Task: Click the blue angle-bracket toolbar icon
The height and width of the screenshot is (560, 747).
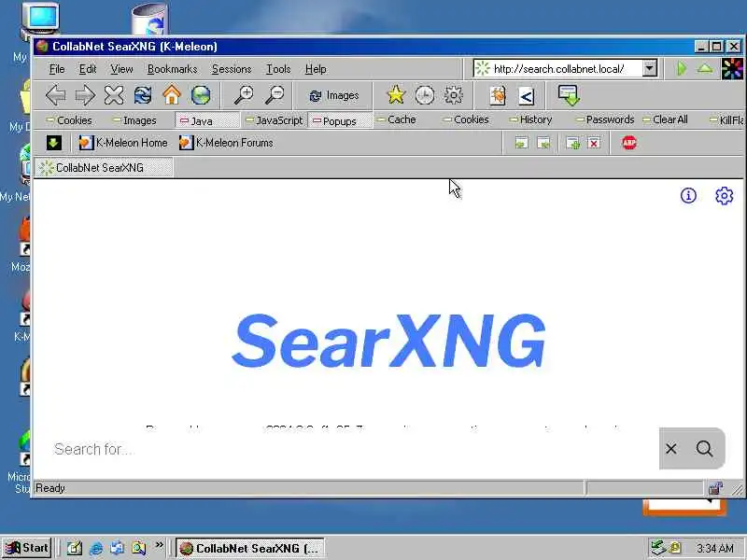Action: pyautogui.click(x=526, y=97)
